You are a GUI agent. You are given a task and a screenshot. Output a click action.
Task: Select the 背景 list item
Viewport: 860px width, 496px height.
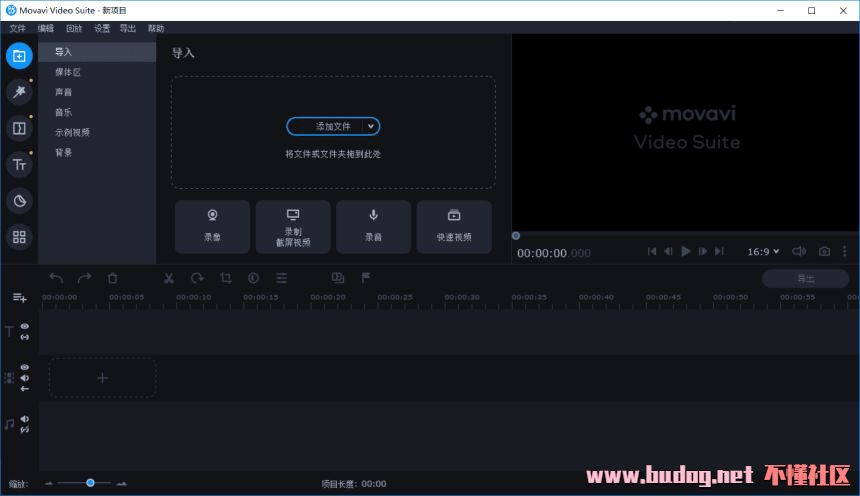click(97, 153)
